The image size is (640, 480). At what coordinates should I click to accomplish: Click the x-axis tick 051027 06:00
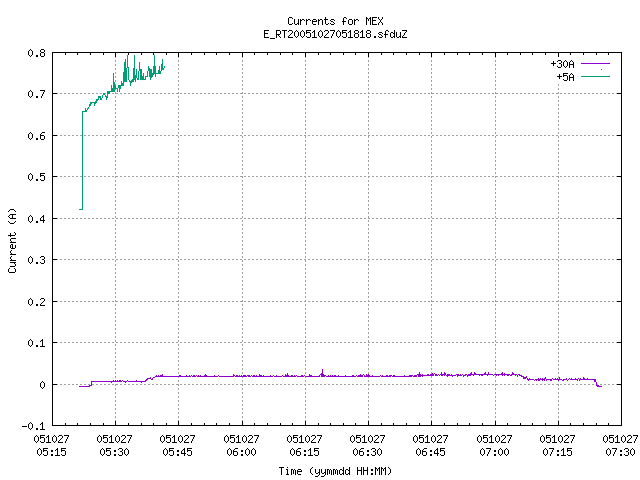tap(241, 445)
